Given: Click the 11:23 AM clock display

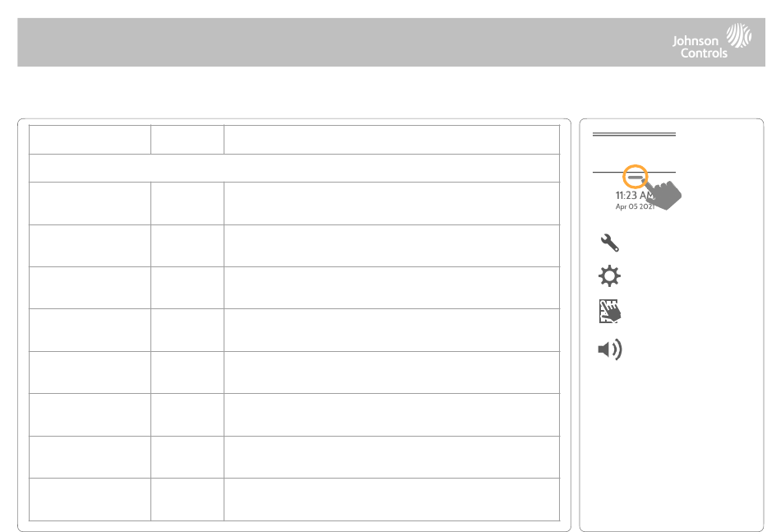Looking at the screenshot, I should pos(634,195).
